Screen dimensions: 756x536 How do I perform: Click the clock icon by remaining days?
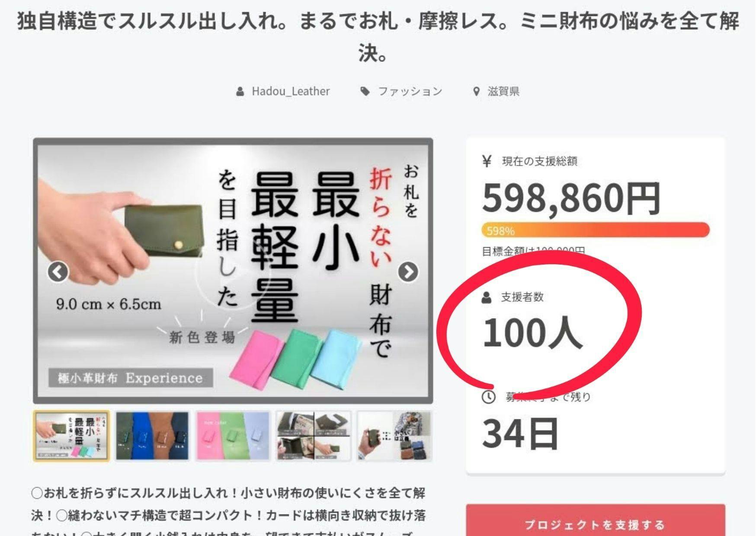point(488,397)
